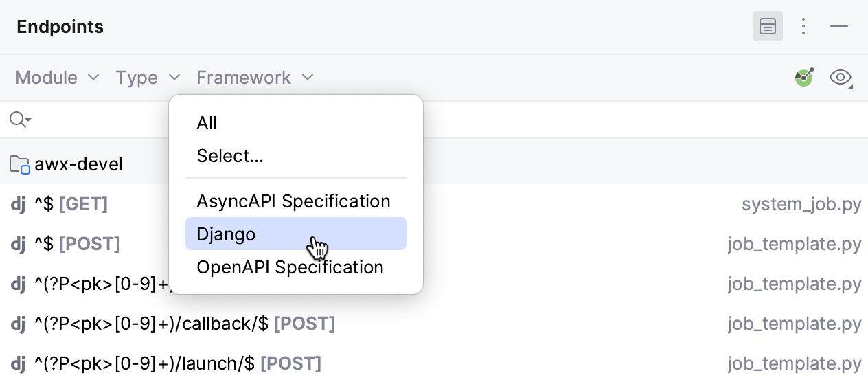The image size is (868, 382).
Task: Expand the Module filter dropdown
Action: pyautogui.click(x=58, y=78)
